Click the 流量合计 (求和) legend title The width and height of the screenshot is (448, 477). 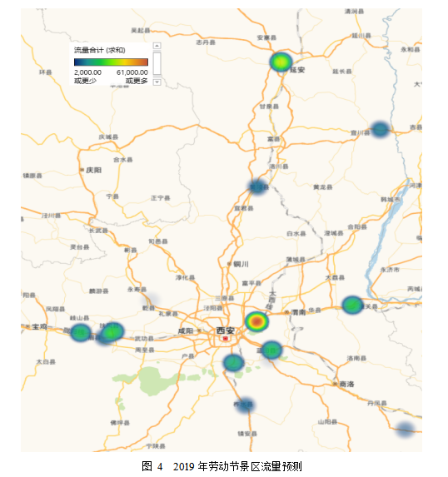tap(100, 50)
